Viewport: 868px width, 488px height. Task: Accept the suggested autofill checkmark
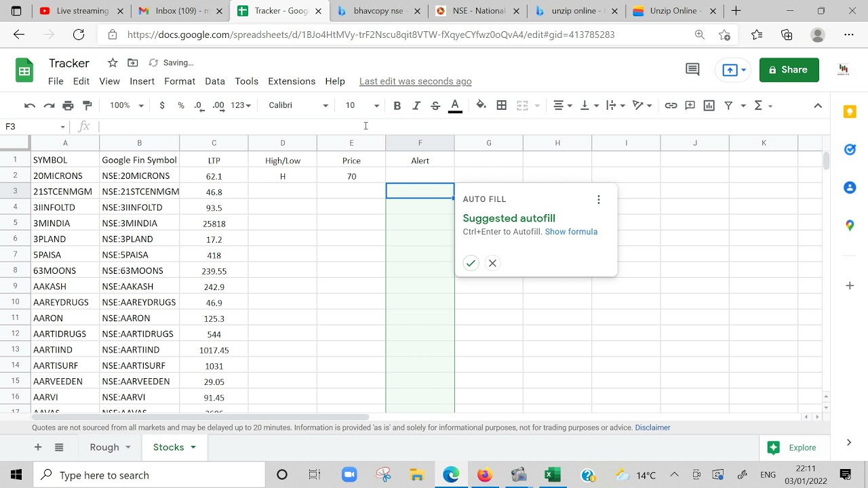click(x=471, y=263)
